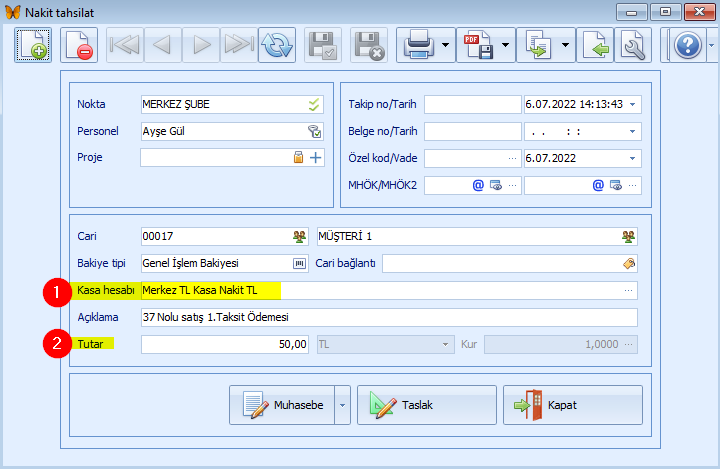720x469 pixels.
Task: Open the print options dropdown arrow
Action: click(445, 45)
